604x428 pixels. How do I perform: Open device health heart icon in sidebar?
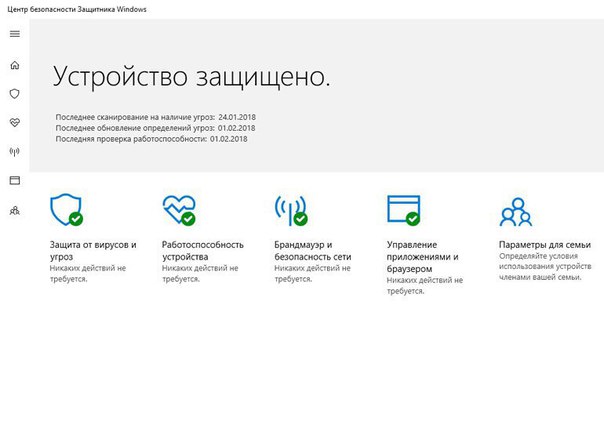(x=15, y=123)
